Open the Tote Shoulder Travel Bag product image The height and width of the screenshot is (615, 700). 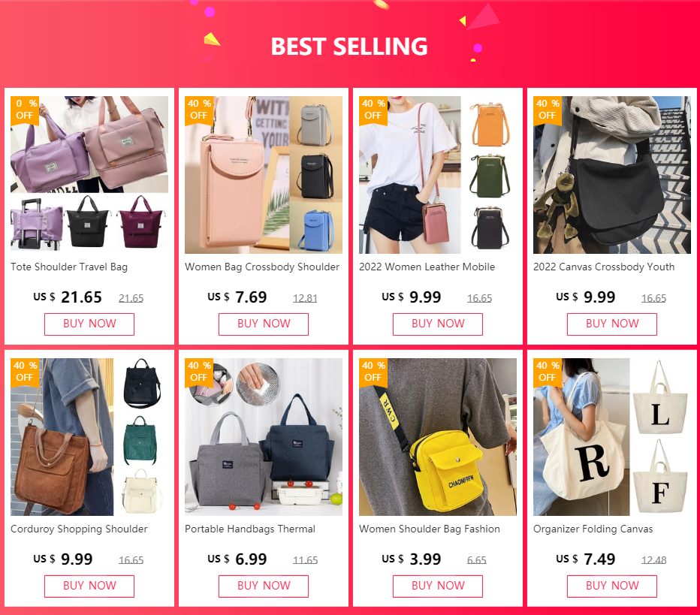(89, 174)
